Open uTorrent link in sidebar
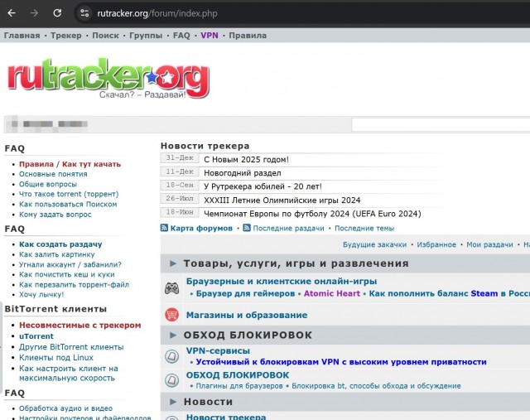 [36, 336]
